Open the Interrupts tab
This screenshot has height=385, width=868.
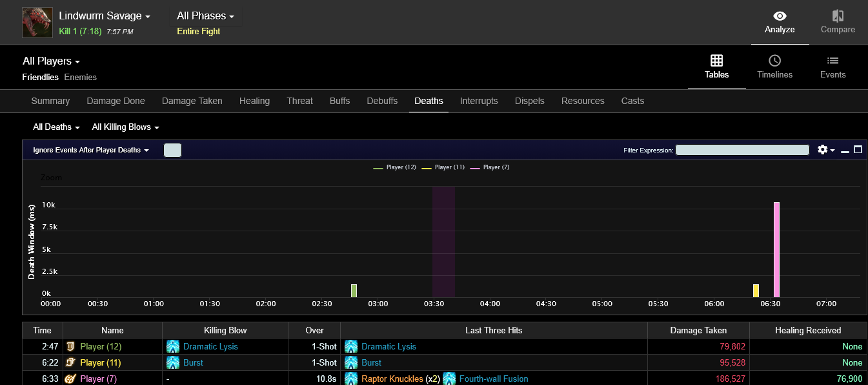(x=479, y=101)
